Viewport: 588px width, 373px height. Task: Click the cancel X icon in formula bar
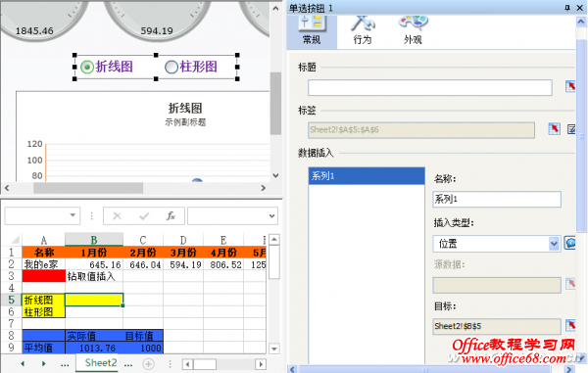click(x=117, y=216)
